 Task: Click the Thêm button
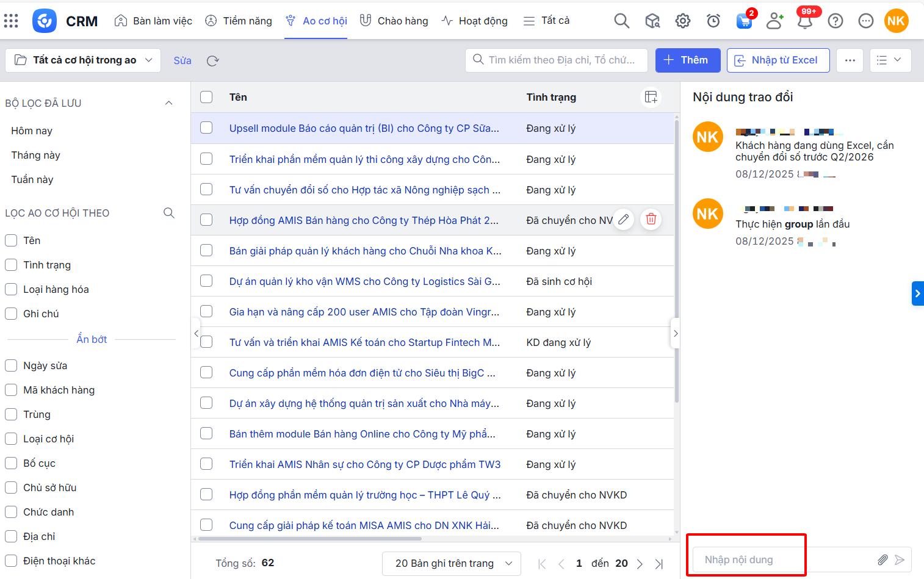click(687, 60)
